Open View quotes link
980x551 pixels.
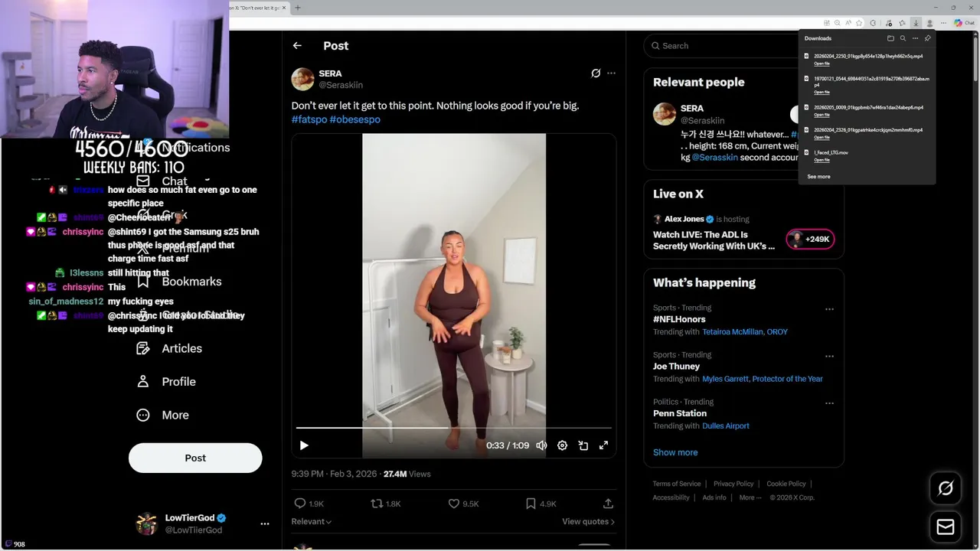[588, 522]
